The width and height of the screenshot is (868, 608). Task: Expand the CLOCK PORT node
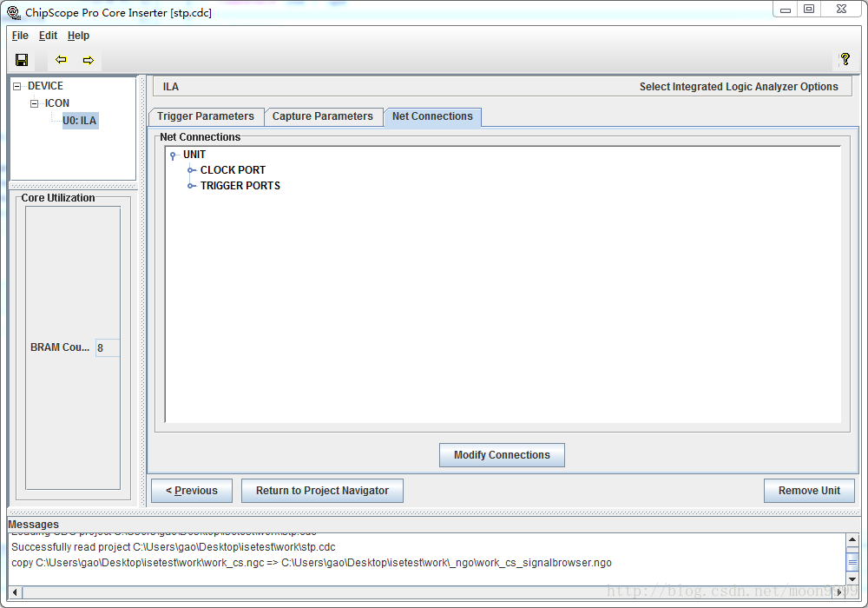(x=192, y=170)
